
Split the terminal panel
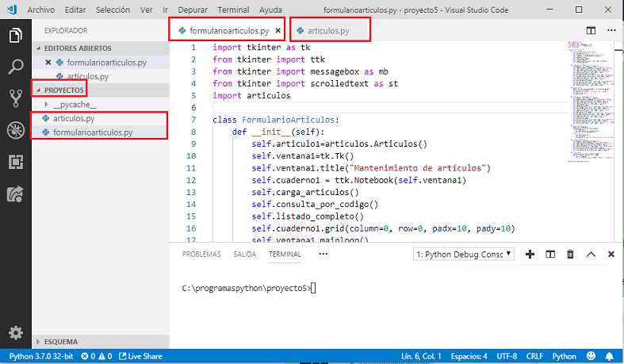tap(550, 255)
